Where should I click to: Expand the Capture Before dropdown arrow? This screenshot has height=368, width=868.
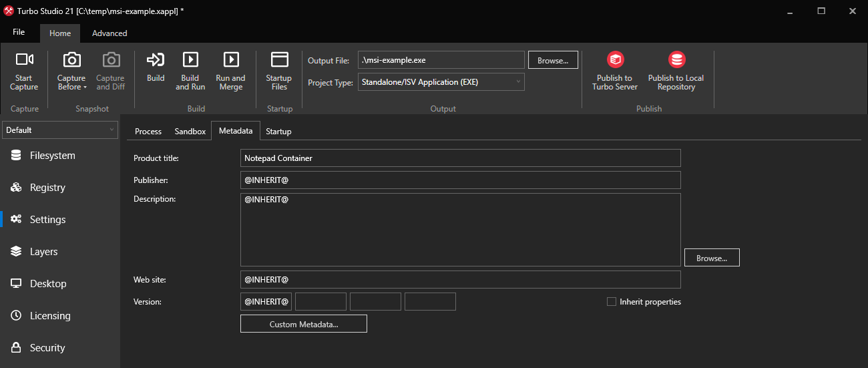click(85, 87)
